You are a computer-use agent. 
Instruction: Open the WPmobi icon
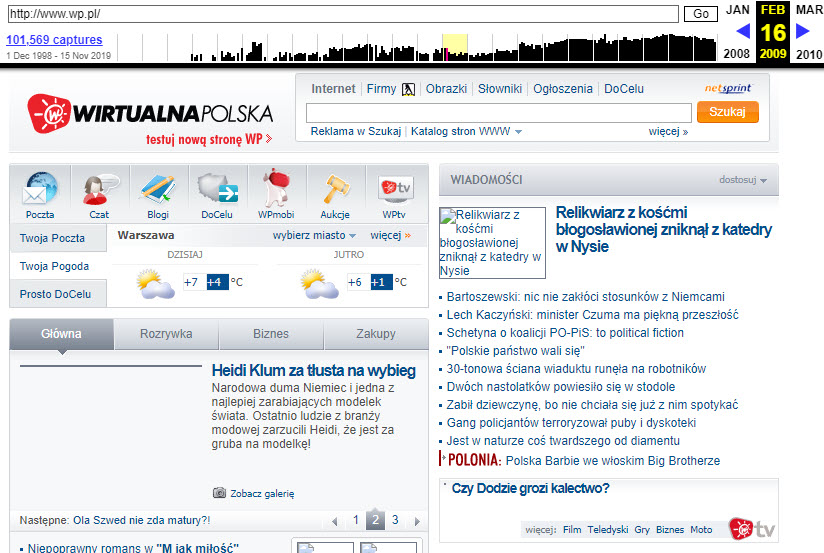pyautogui.click(x=276, y=188)
